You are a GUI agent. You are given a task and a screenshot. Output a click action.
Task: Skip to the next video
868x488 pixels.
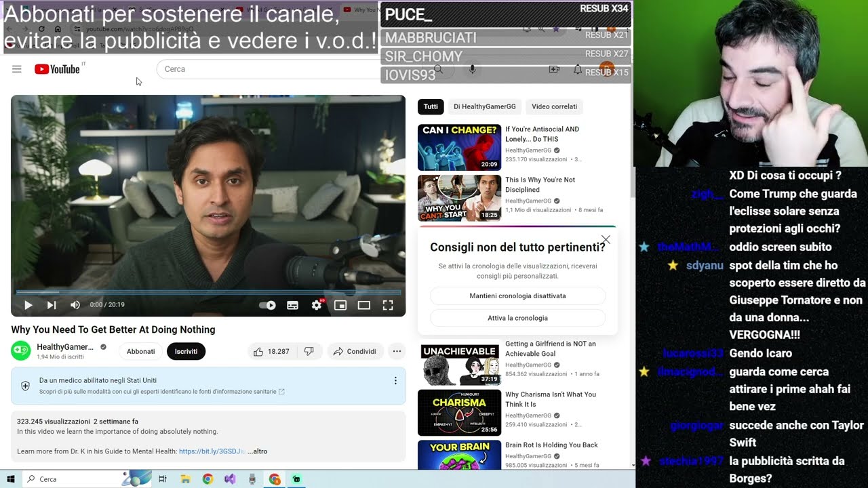click(52, 305)
